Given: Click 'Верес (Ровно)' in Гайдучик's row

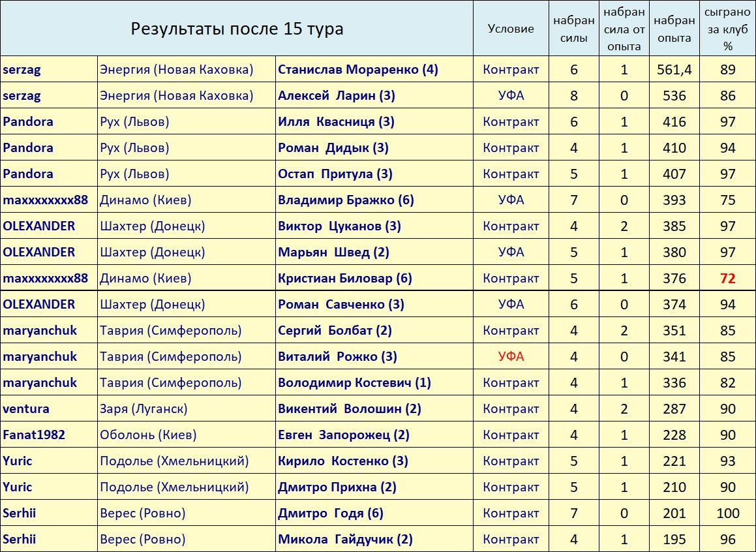Looking at the screenshot, I should coord(143,538).
